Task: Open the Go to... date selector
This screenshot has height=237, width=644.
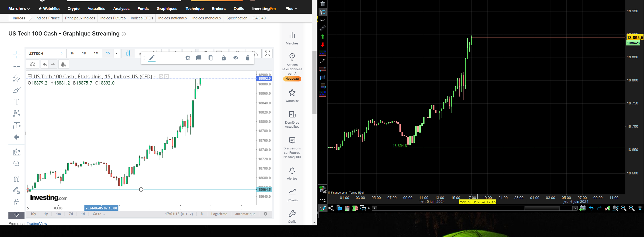Action: pyautogui.click(x=99, y=214)
